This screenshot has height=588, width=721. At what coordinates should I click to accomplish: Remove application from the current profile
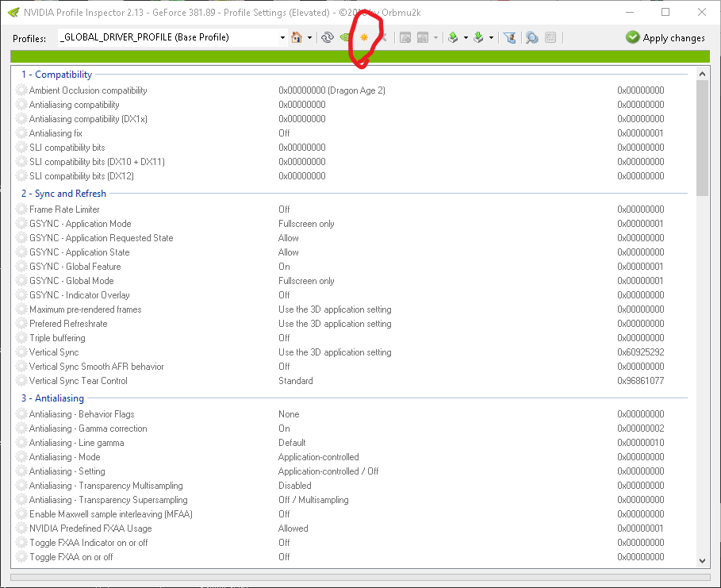[x=423, y=37]
